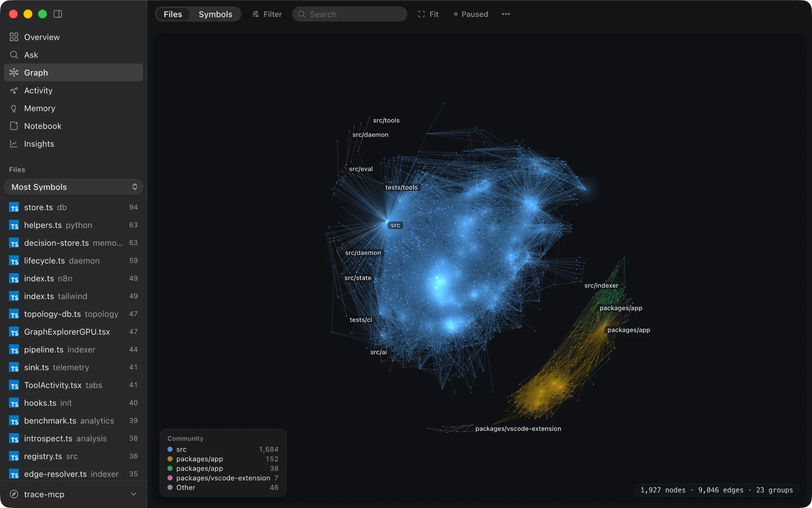Click the Fit-to-screen brackets icon

pos(421,14)
